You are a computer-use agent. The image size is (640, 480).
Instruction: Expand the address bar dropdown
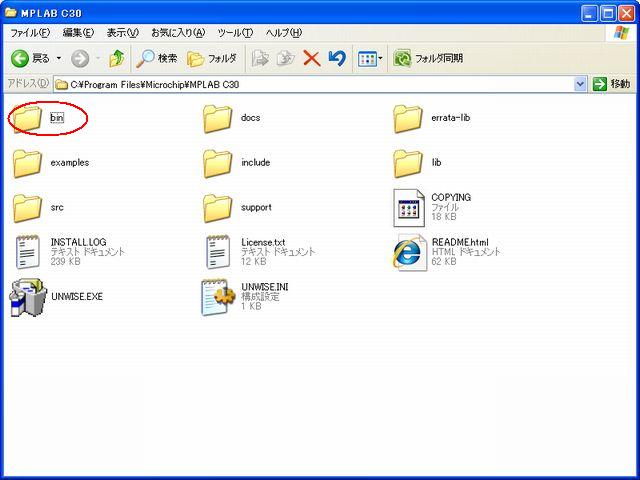580,84
